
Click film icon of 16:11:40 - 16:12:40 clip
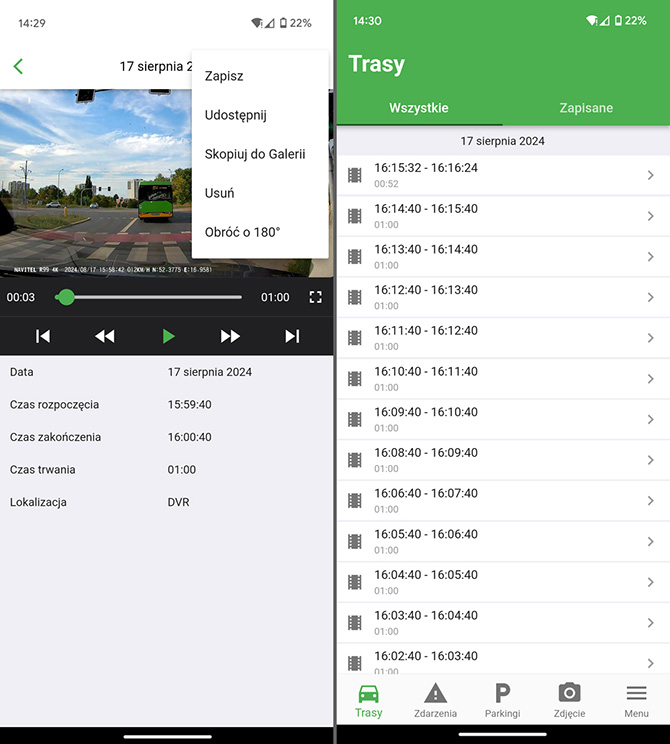point(354,338)
